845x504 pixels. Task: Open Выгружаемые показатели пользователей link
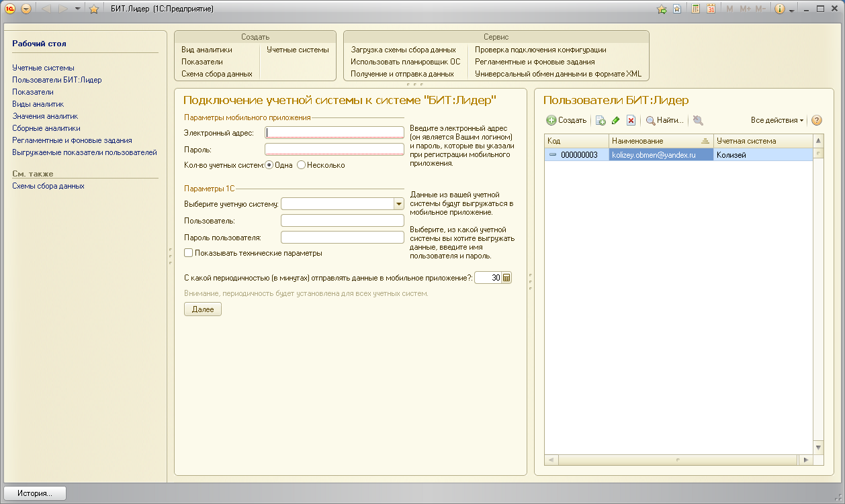(x=85, y=152)
